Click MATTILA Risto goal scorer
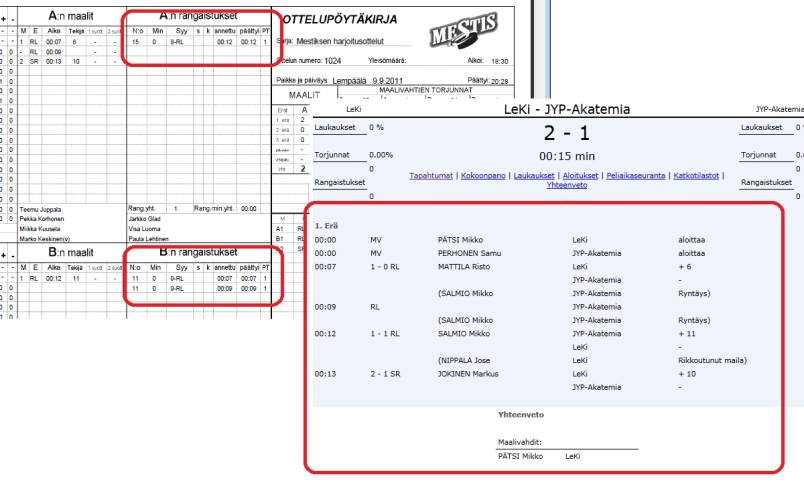The image size is (804, 491). point(464,267)
